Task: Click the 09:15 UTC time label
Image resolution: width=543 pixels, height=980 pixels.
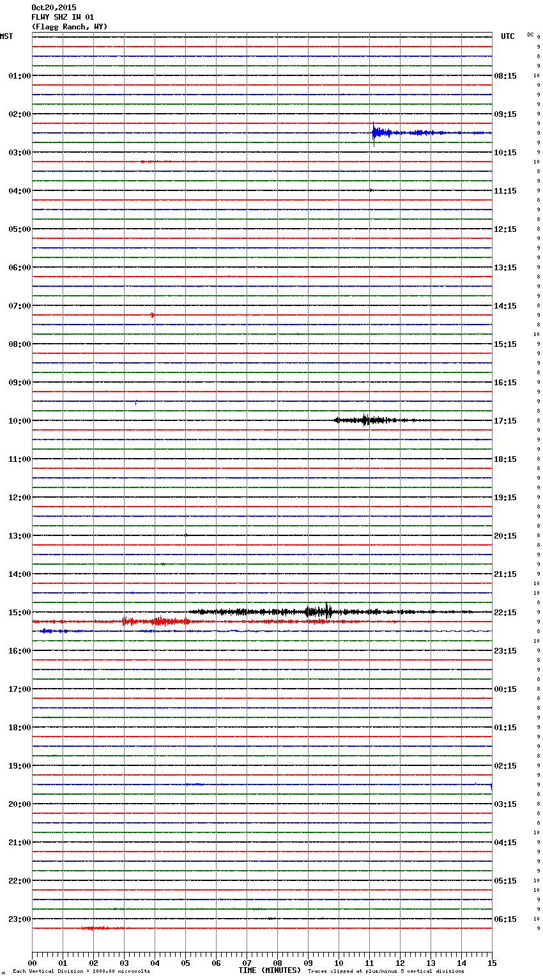Action: [505, 114]
